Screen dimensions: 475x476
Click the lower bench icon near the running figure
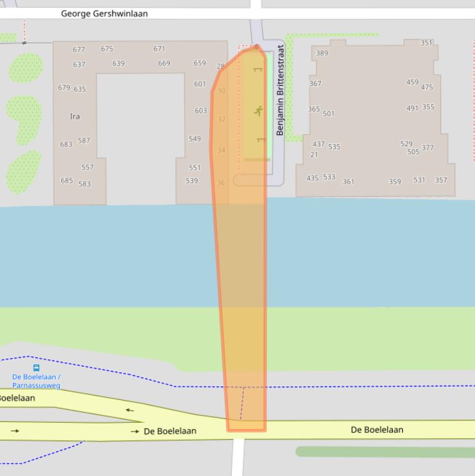(x=261, y=140)
